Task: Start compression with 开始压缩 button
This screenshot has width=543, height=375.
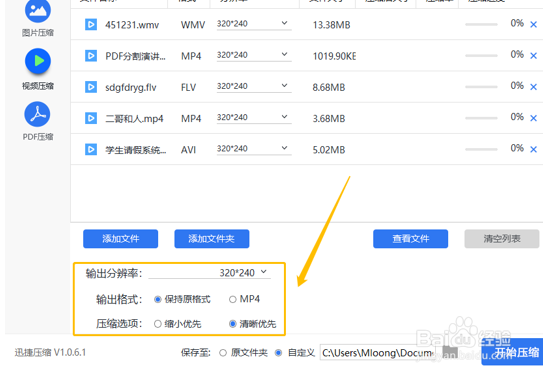Action: tap(512, 352)
